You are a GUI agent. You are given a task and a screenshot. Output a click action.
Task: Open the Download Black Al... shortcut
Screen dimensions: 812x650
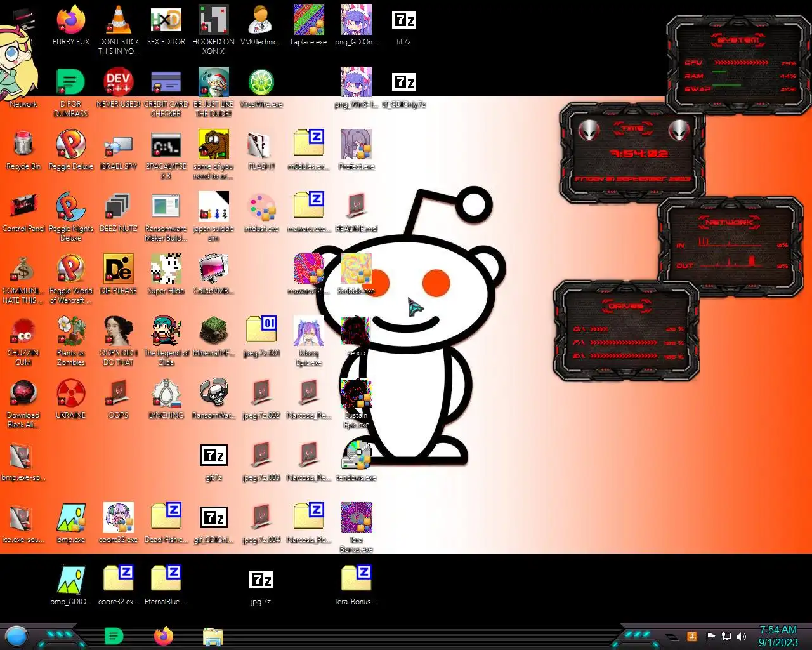23,402
